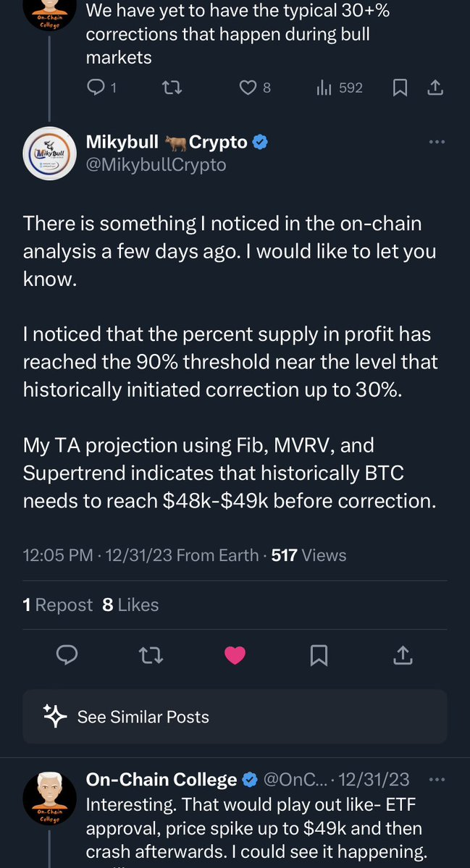The width and height of the screenshot is (470, 868).
Task: Repost Mikybull's on-chain analysis post
Action: 151,656
